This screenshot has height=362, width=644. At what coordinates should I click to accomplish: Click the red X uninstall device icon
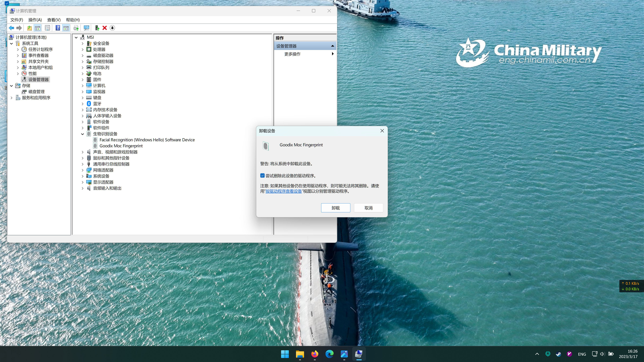pos(105,28)
